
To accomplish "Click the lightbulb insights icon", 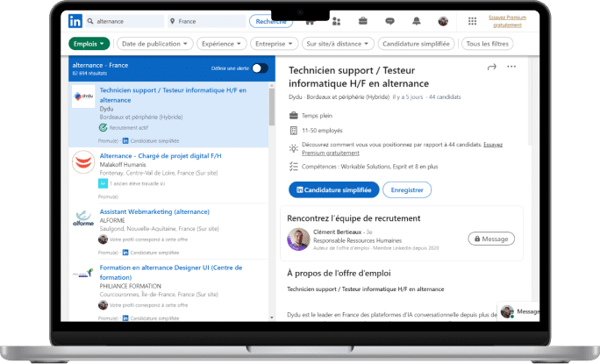I will coord(294,148).
